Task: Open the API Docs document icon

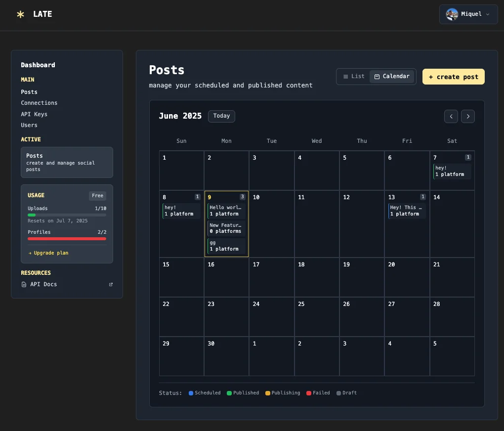Action: point(23,284)
